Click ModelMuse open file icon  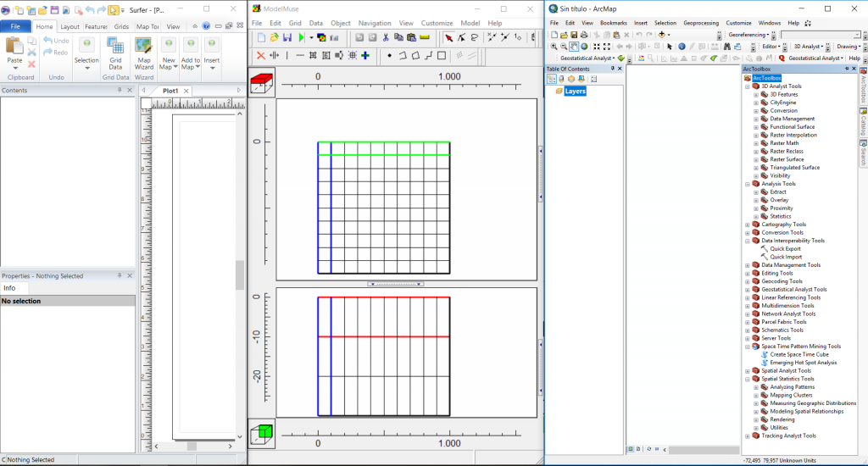pos(274,37)
